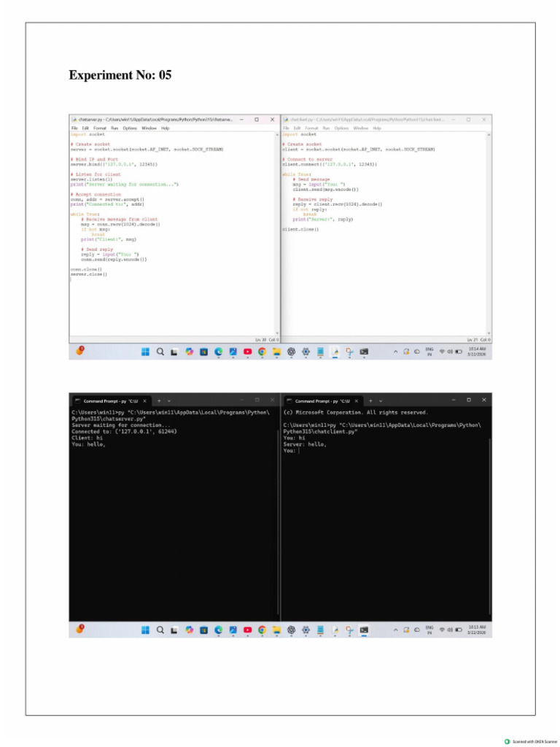Open Edit menu in chatserver.py IDLE window
This screenshot has width=560, height=747.
[85, 128]
